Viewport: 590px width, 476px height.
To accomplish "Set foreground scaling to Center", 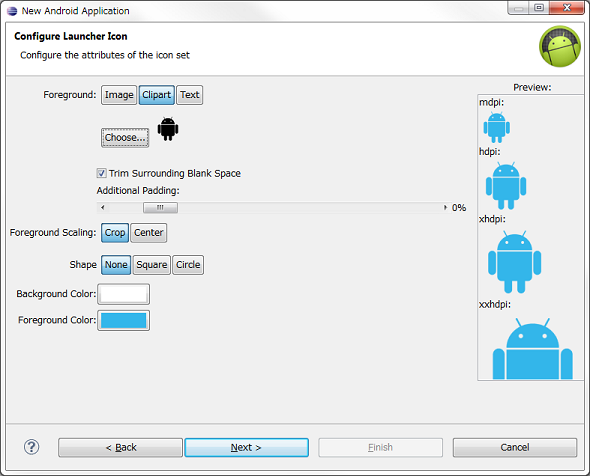I will (149, 233).
